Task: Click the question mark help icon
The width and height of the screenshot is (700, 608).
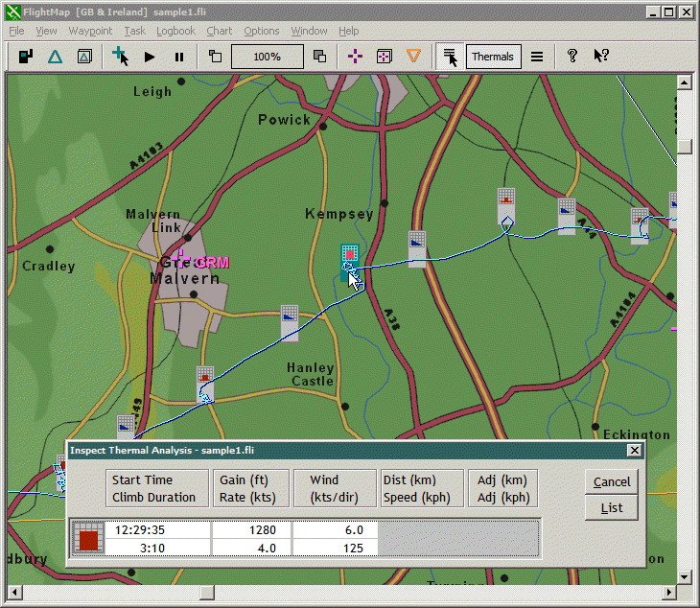Action: [572, 57]
